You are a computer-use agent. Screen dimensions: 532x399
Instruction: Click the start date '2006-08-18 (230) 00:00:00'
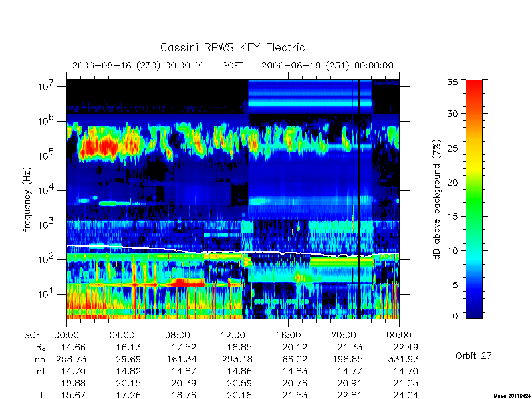coord(138,65)
